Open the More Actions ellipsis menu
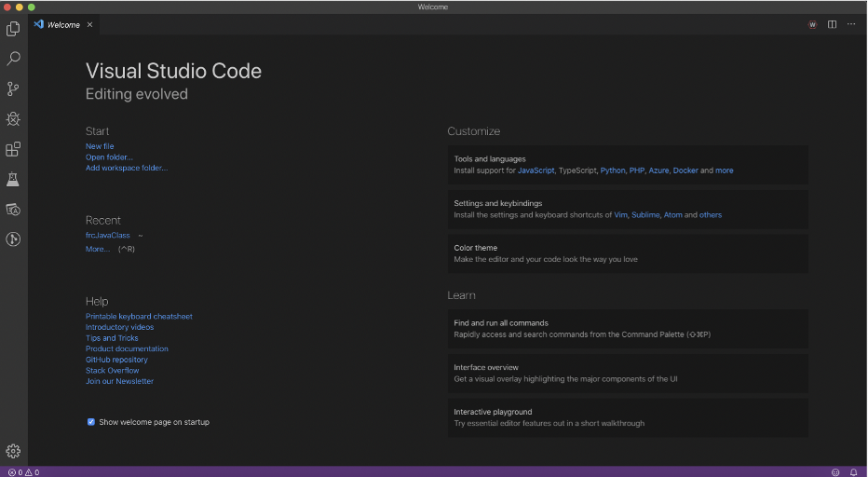The image size is (868, 477). coord(851,24)
